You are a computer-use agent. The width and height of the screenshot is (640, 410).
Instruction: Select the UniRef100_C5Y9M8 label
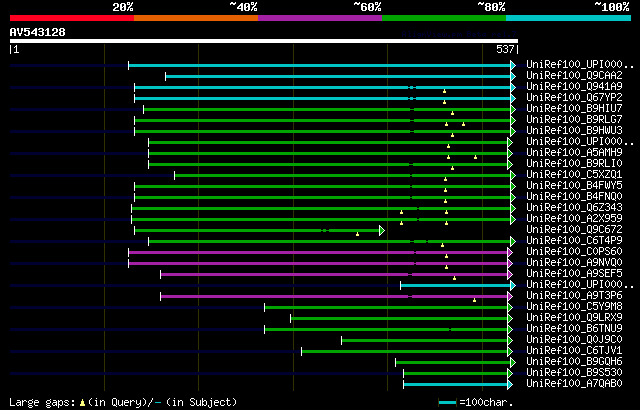click(574, 307)
